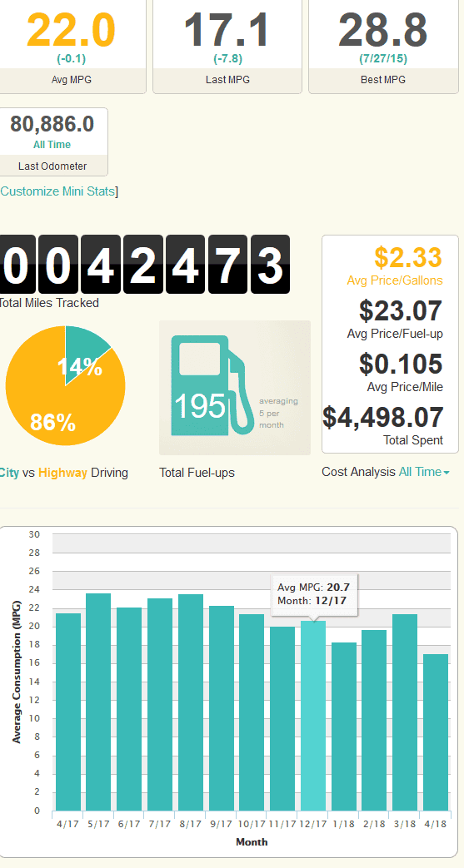Click the Last Odometer stat tile
Screen dimensions: 464x868
coord(53,141)
